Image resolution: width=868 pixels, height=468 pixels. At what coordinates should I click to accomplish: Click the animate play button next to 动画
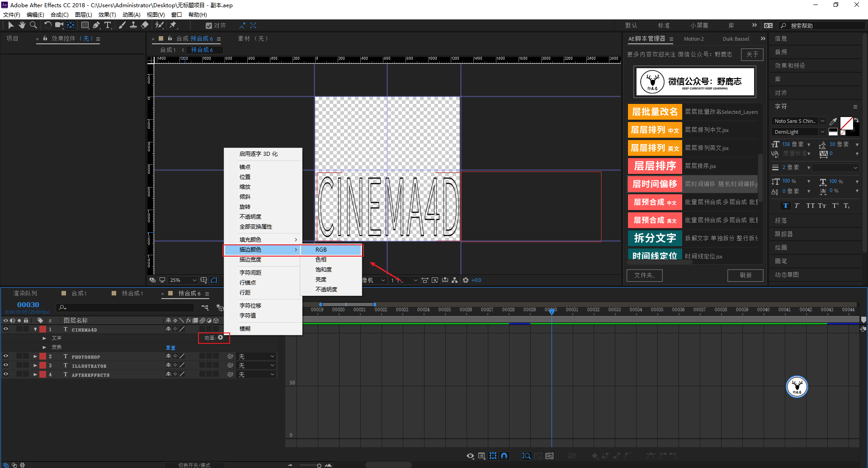[x=221, y=337]
